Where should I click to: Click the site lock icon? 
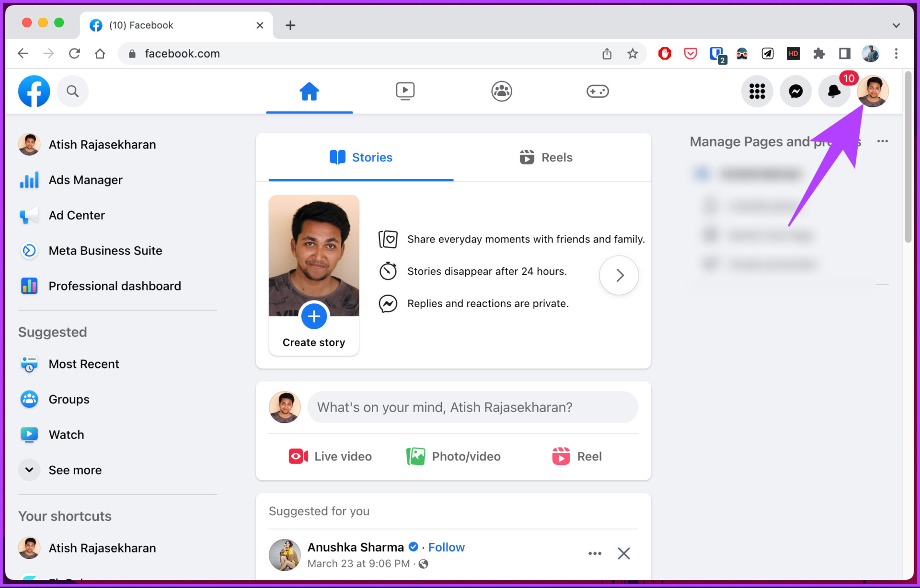pos(132,54)
